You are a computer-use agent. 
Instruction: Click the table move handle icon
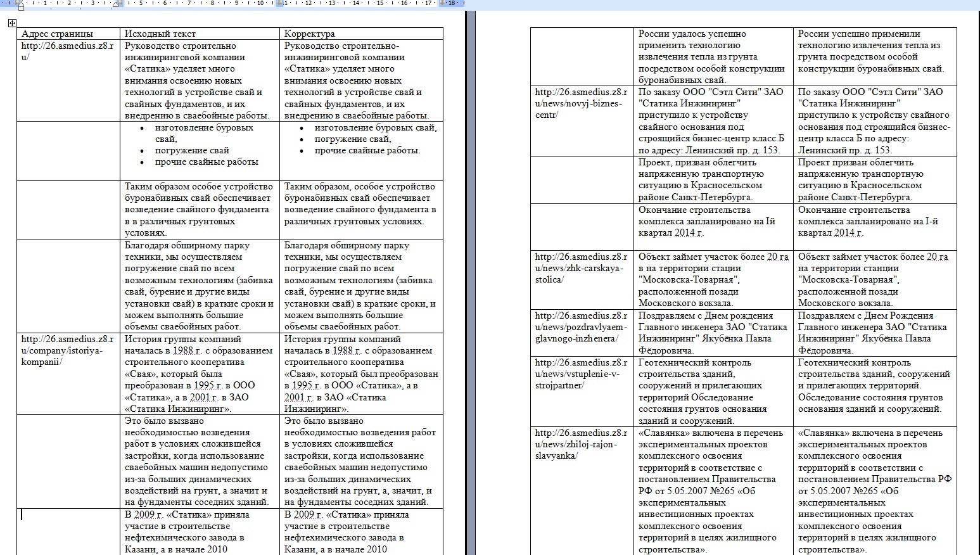[x=13, y=23]
